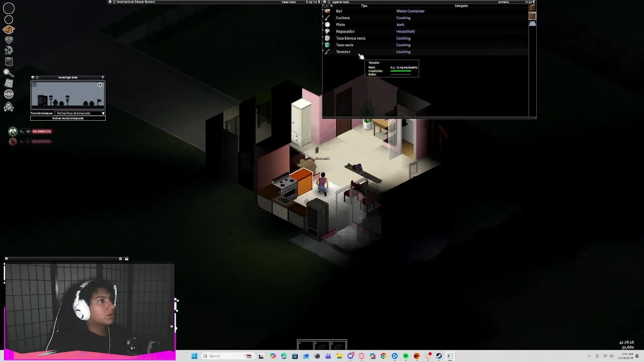Select the magnifying glass search icon
This screenshot has width=644, height=362.
pos(9,73)
